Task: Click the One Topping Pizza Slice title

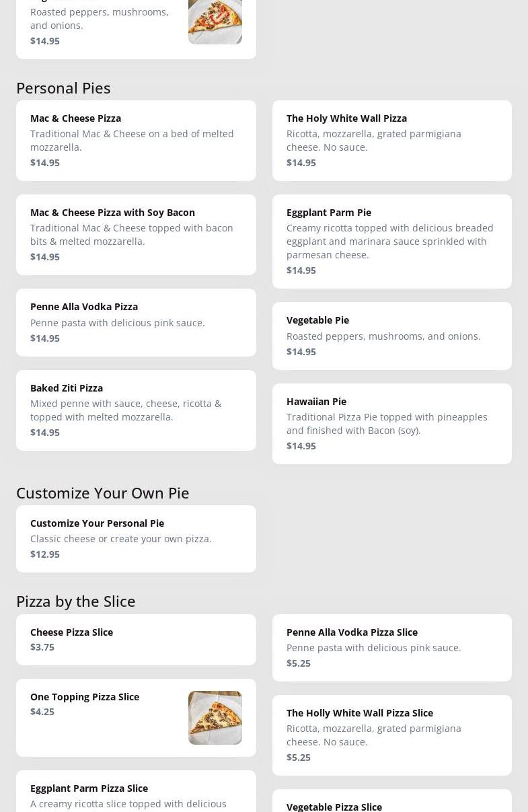Action: (x=85, y=697)
